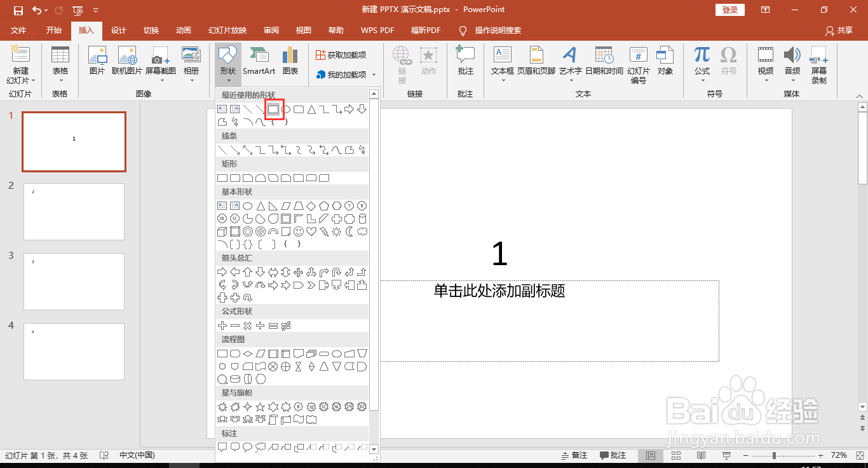Click 获取加载项 get add-ins
The height and width of the screenshot is (468, 868).
[341, 55]
